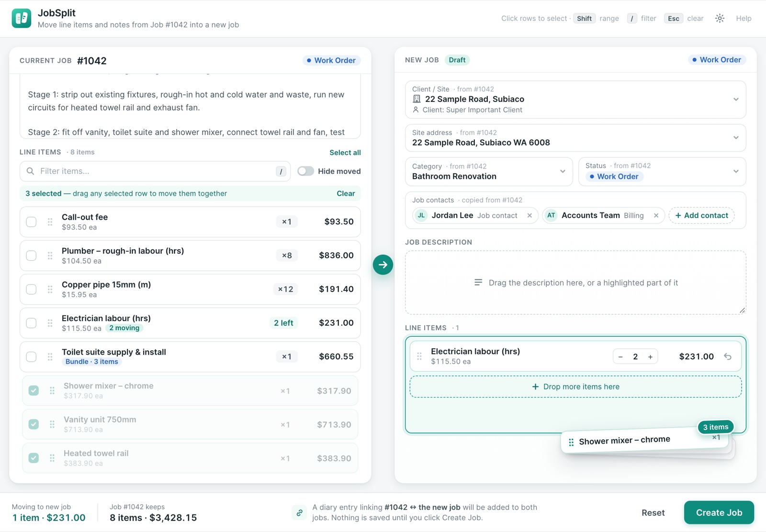Click drag handle on Vanity unit 750mm row
766x532 pixels.
pyautogui.click(x=52, y=424)
